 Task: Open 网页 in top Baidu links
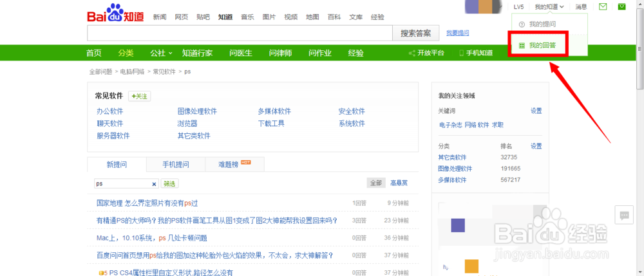(181, 17)
